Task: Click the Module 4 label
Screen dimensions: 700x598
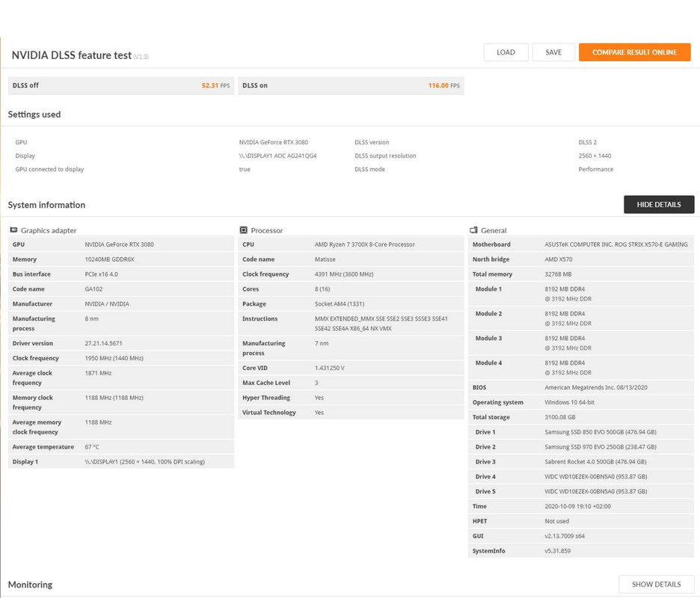Action: pyautogui.click(x=488, y=363)
